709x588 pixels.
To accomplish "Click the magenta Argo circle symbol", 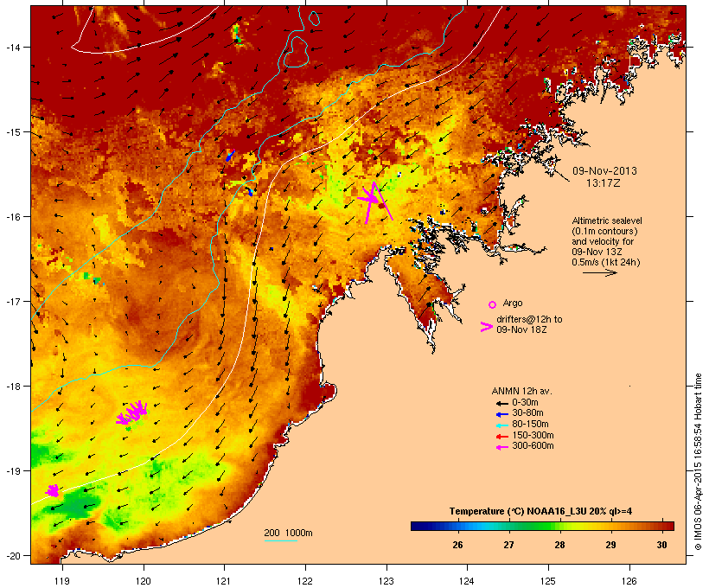I will [x=493, y=304].
